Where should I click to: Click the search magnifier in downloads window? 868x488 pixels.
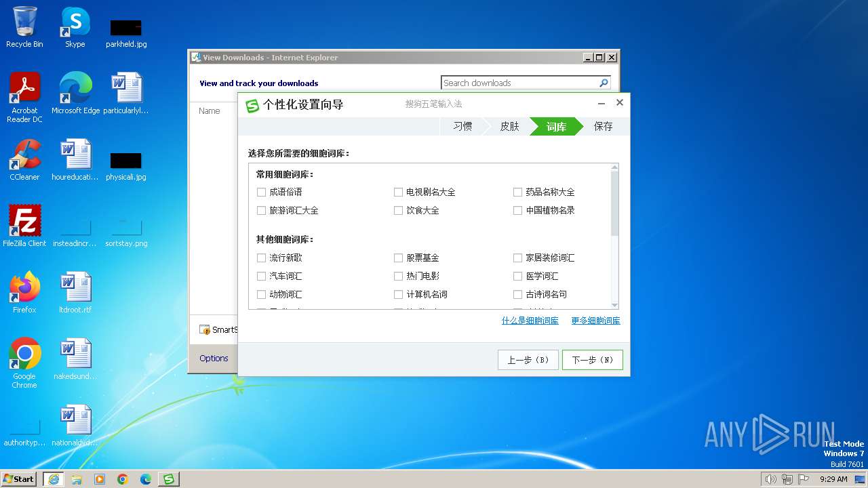coord(604,83)
